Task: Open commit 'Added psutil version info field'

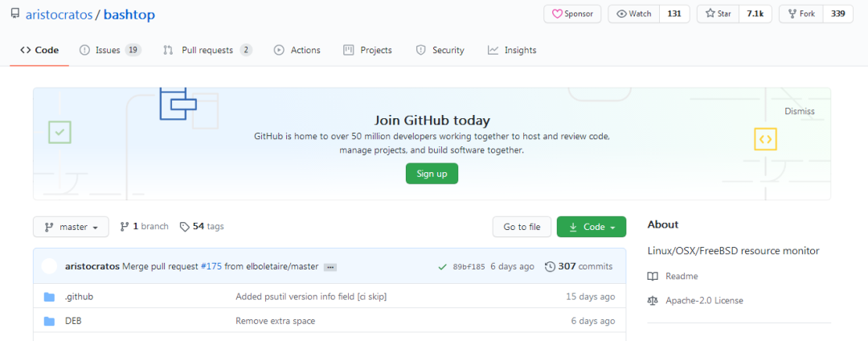Action: (311, 297)
